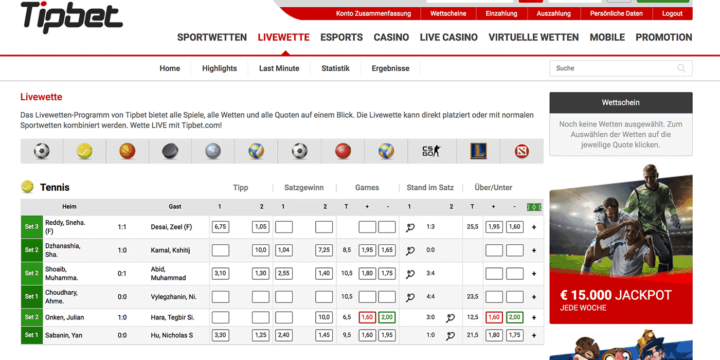Click the racket icon in Onken, Julian row
The width and height of the screenshot is (720, 360).
450,318
